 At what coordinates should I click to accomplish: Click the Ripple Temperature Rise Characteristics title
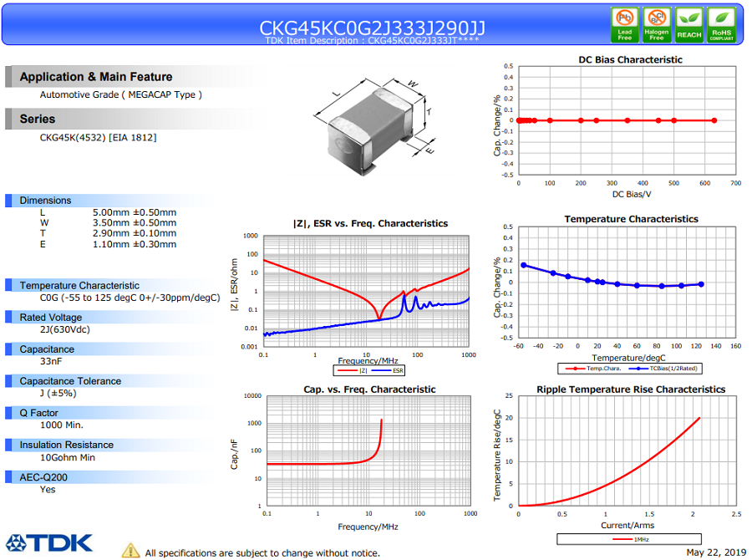click(x=631, y=389)
